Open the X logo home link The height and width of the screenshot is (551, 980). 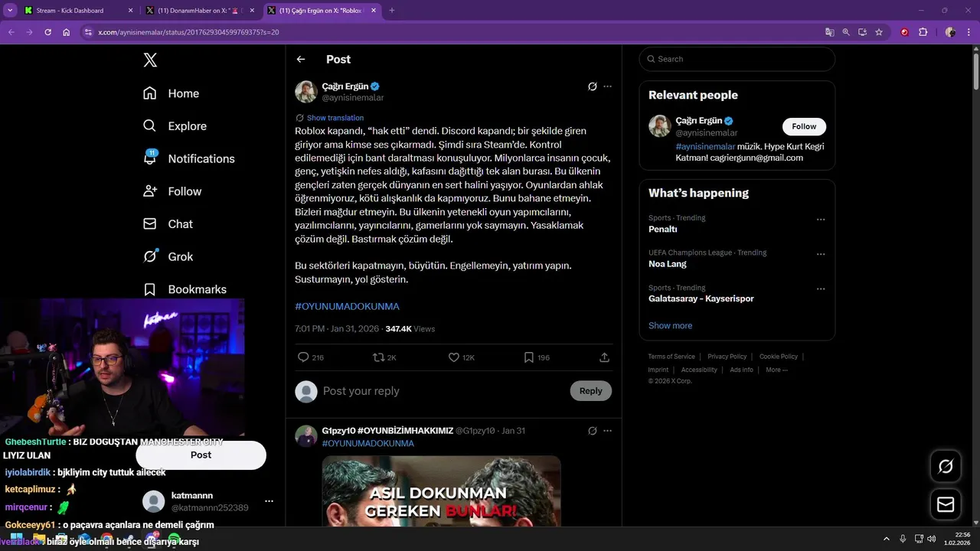150,60
